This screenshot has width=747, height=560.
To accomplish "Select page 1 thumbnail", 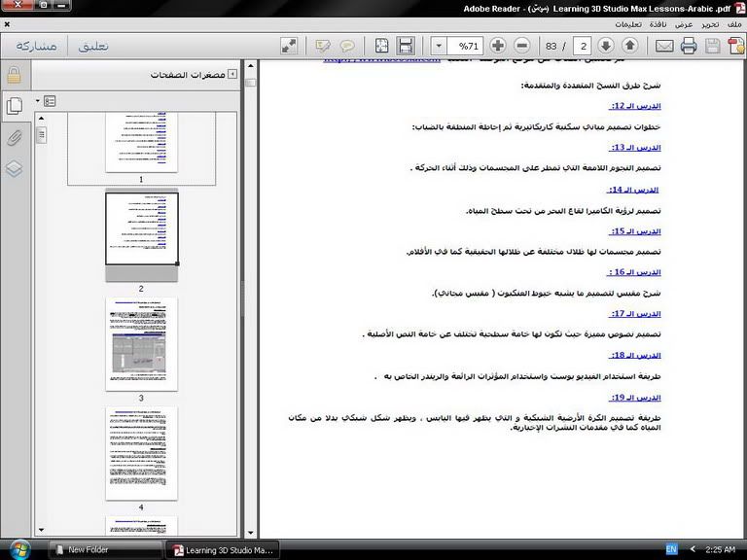I will 141,142.
